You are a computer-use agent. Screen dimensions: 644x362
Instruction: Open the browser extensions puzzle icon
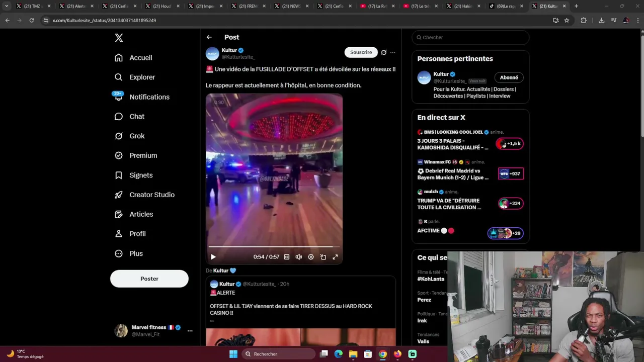pyautogui.click(x=584, y=20)
